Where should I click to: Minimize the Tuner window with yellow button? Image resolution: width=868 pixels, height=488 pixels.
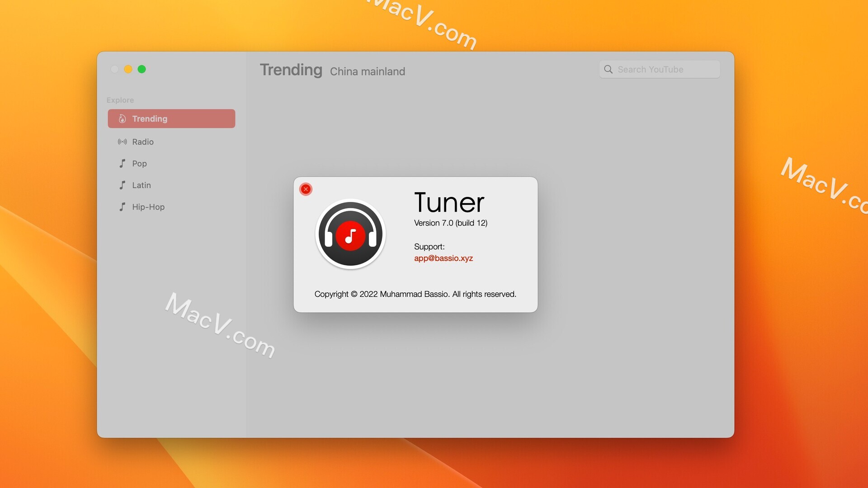click(x=128, y=69)
